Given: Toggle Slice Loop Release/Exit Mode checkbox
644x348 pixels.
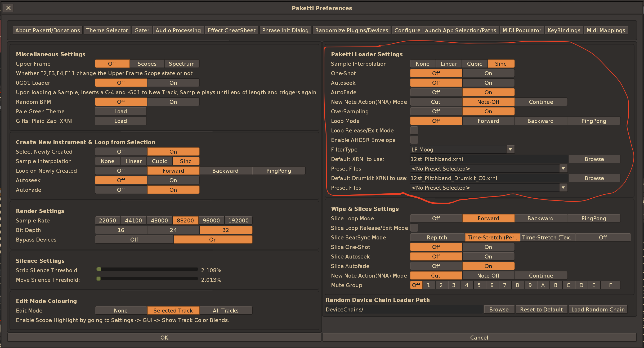Looking at the screenshot, I should (x=414, y=228).
